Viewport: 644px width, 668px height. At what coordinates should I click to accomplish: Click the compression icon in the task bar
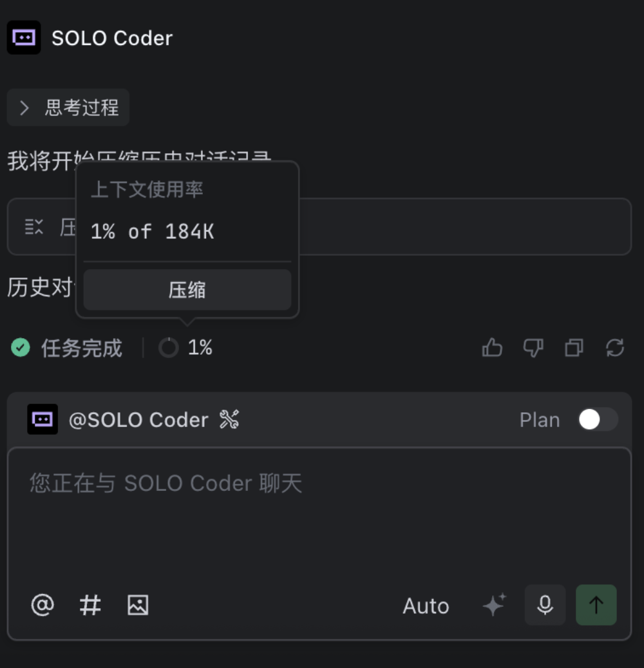coord(33,226)
